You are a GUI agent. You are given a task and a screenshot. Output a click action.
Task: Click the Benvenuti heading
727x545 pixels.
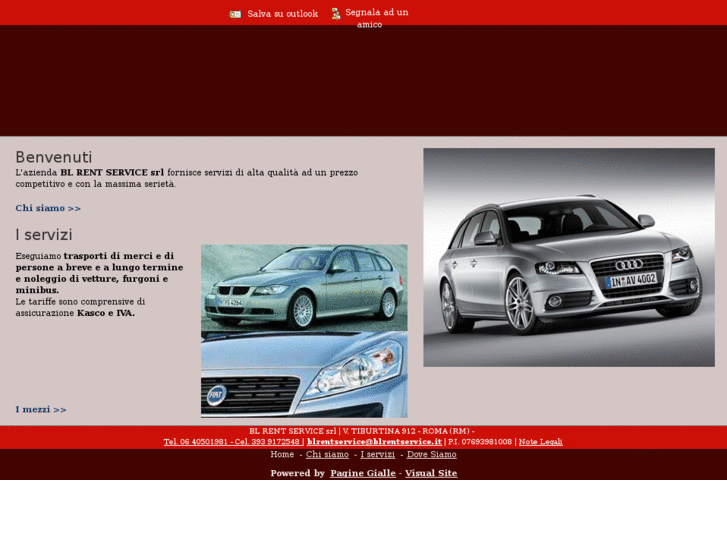(54, 157)
